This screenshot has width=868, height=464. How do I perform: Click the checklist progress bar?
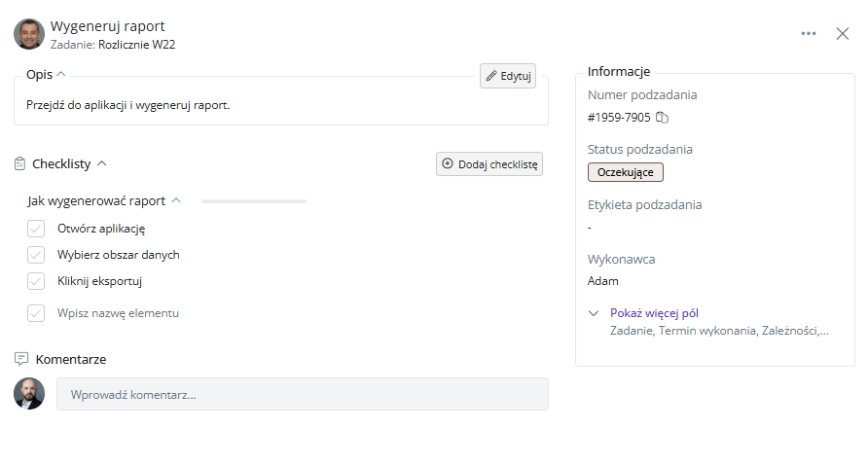tap(254, 201)
